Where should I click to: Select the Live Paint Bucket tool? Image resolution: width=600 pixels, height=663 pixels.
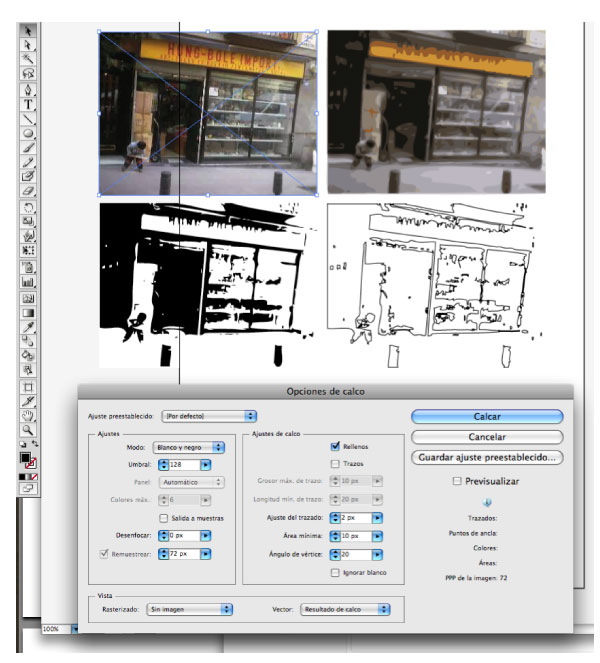(x=28, y=355)
